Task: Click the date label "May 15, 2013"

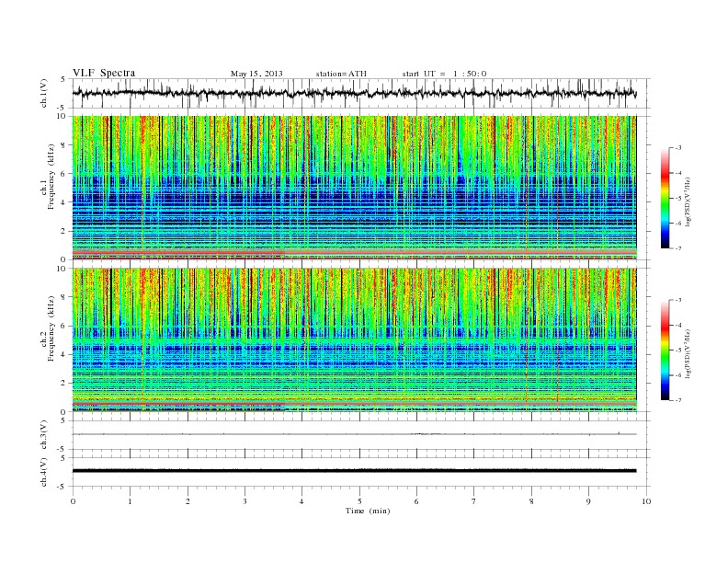Action: tap(256, 74)
